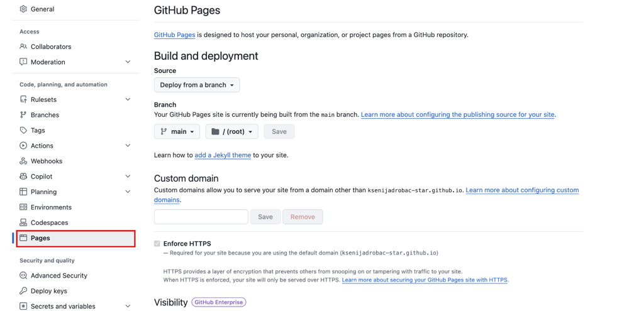Follow the 'add a Jekyll theme' link
Screen dimensions: 644x311
tap(223, 156)
